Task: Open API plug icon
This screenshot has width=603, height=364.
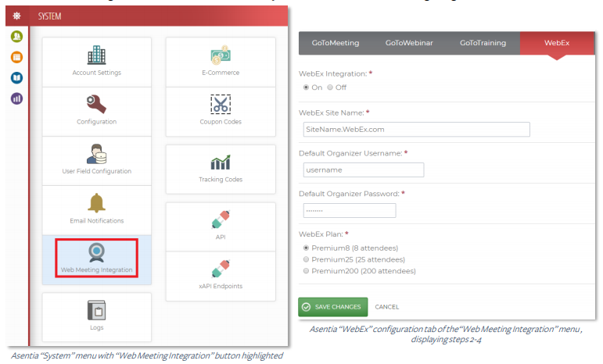Action: [221, 219]
